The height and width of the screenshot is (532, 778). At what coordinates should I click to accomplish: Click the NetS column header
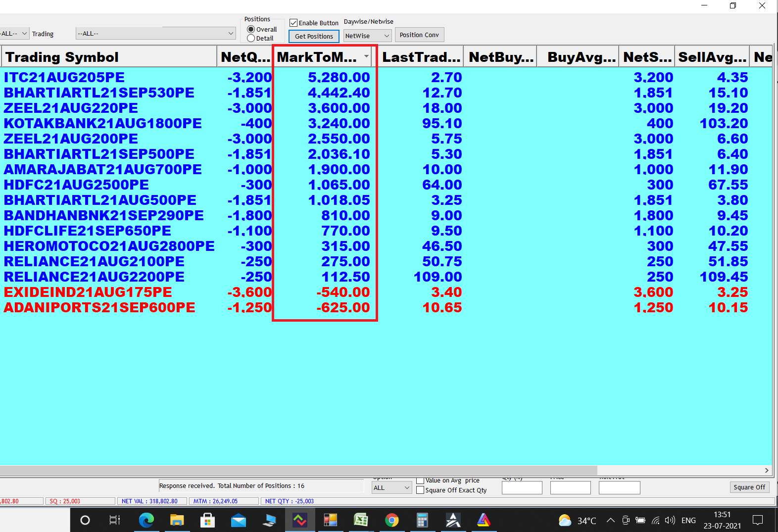click(x=646, y=56)
